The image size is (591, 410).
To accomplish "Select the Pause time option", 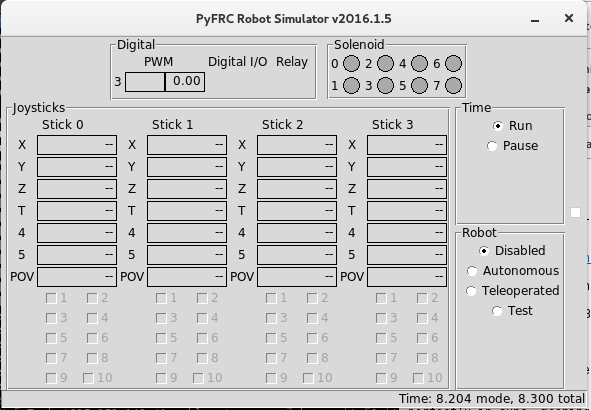I will click(x=492, y=146).
